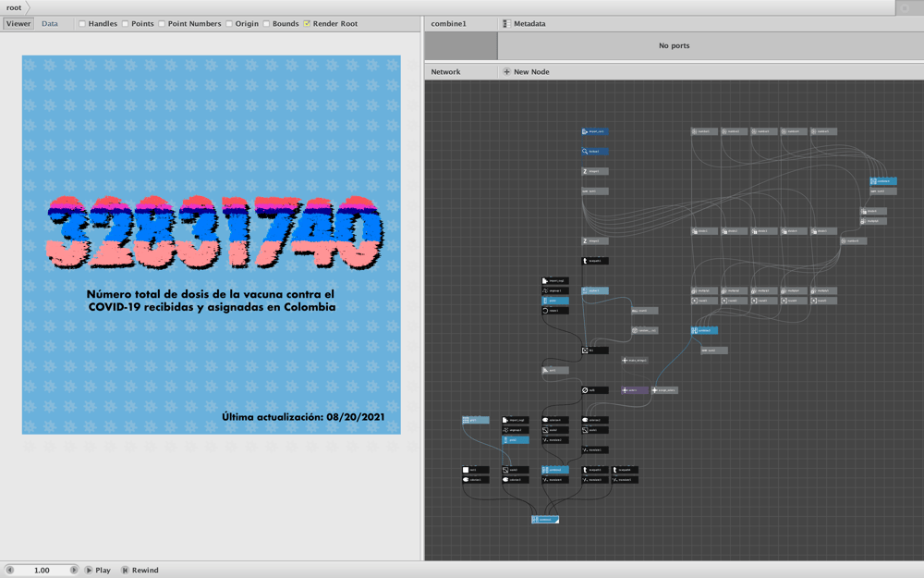
Task: Select the import_svg2 node
Action: pos(515,420)
